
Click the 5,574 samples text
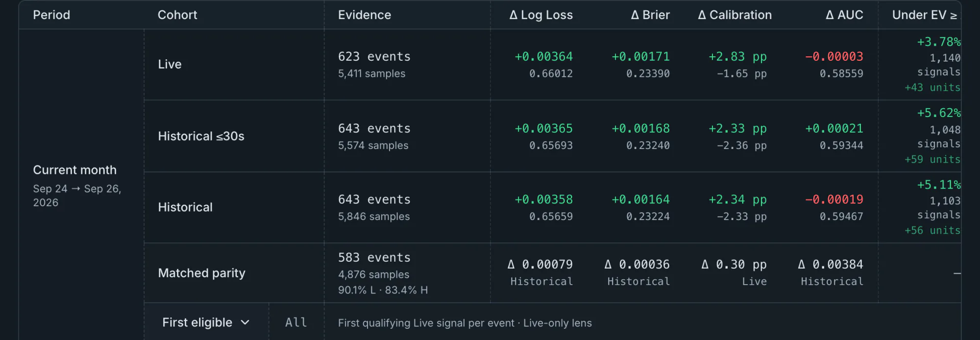click(x=373, y=146)
